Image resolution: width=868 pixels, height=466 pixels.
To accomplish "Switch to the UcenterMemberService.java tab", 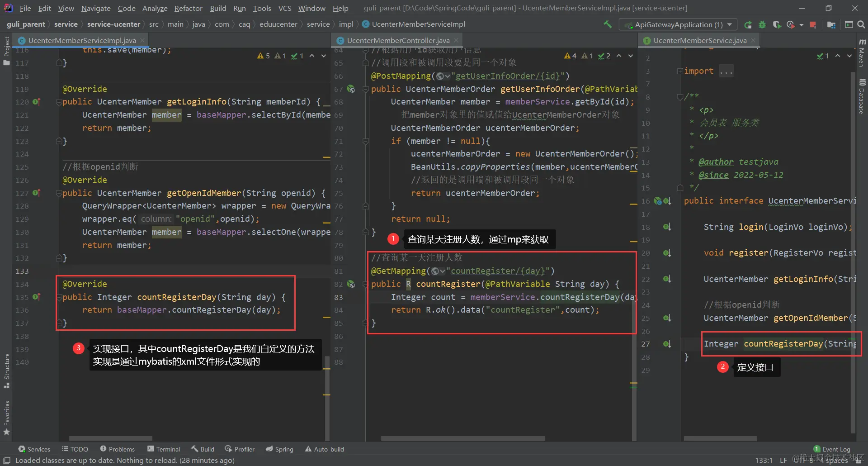I will [700, 40].
